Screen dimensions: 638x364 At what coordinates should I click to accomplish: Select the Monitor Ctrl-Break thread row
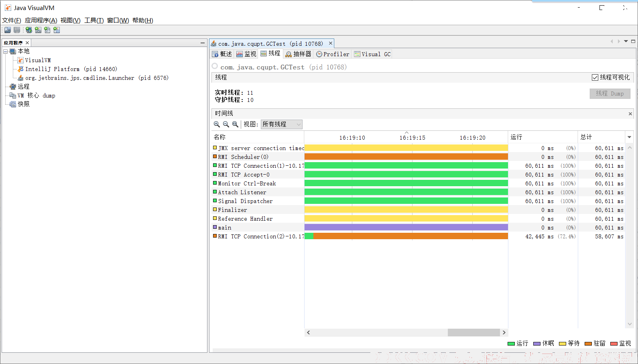point(418,183)
